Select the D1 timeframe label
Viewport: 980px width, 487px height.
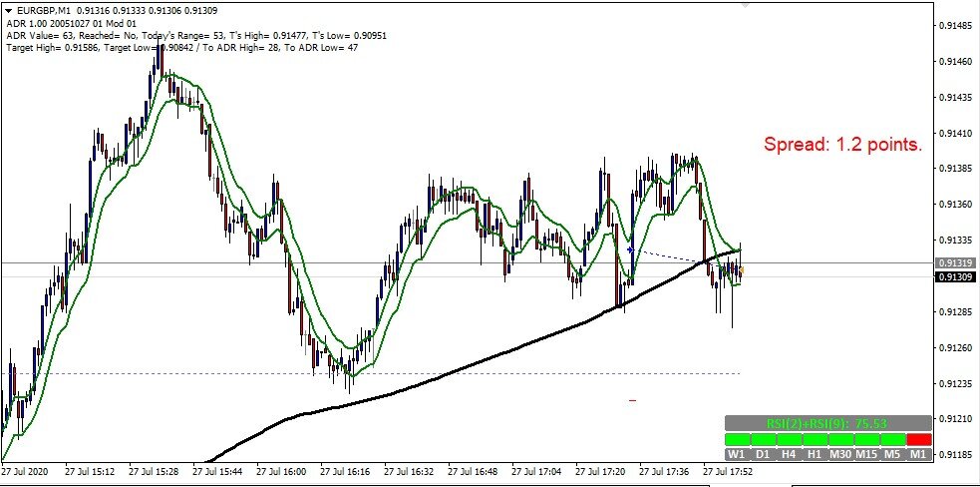click(763, 454)
